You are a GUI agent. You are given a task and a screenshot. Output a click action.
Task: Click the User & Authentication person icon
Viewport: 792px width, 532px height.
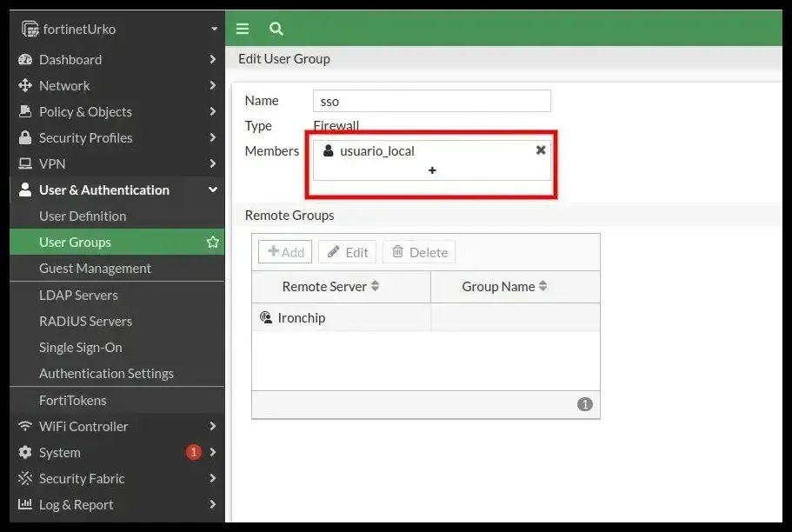(x=25, y=190)
